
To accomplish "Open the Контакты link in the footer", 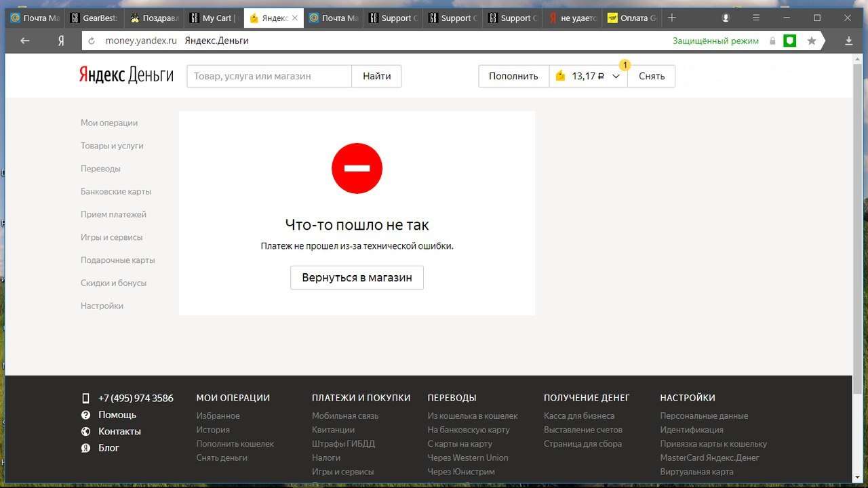I will click(119, 431).
